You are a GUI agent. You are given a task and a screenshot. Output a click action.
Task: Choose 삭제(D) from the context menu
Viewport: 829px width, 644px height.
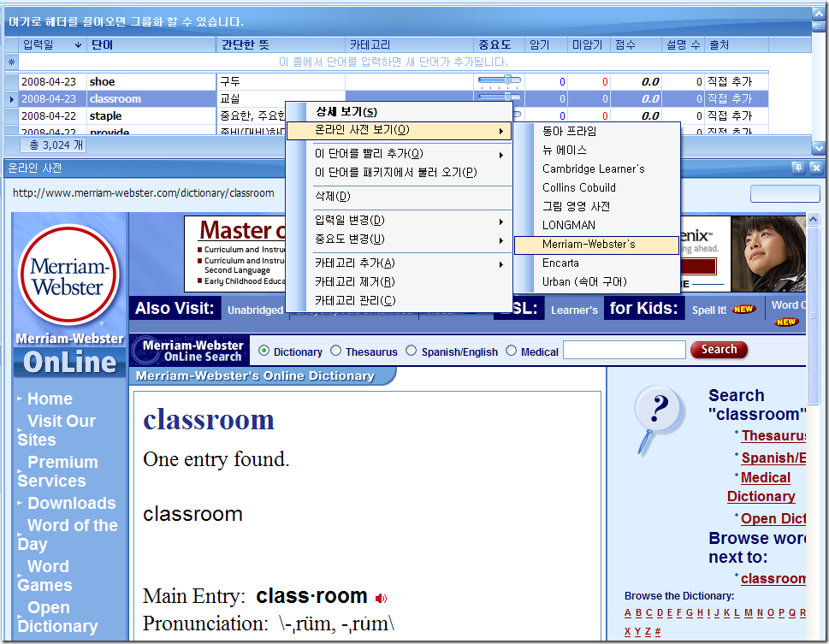(x=400, y=196)
